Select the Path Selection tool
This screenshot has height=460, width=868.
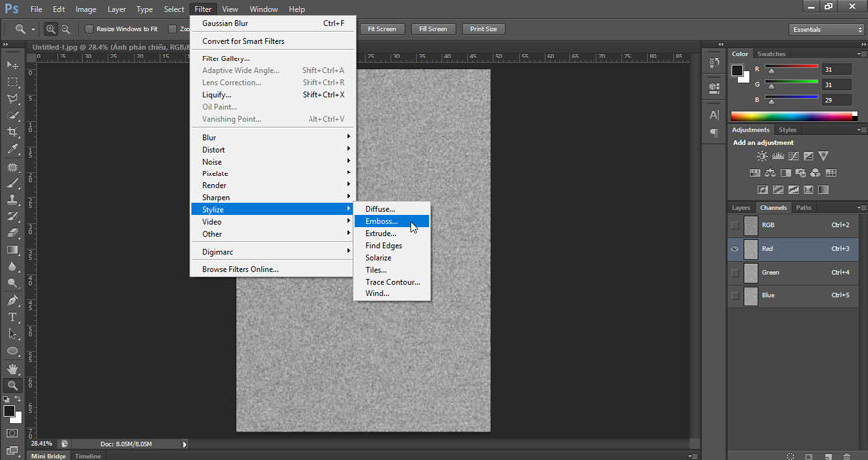click(12, 334)
